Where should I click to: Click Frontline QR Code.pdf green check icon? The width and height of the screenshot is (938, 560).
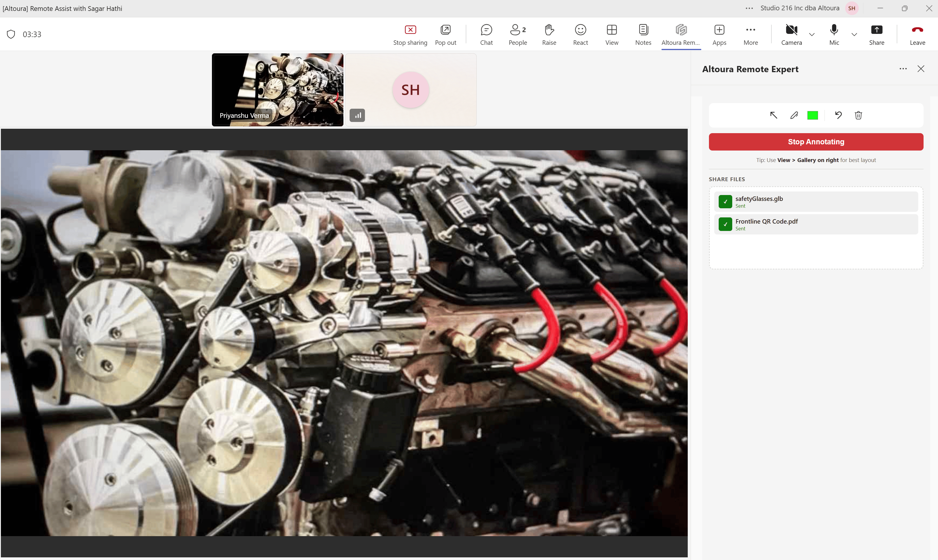[725, 224]
